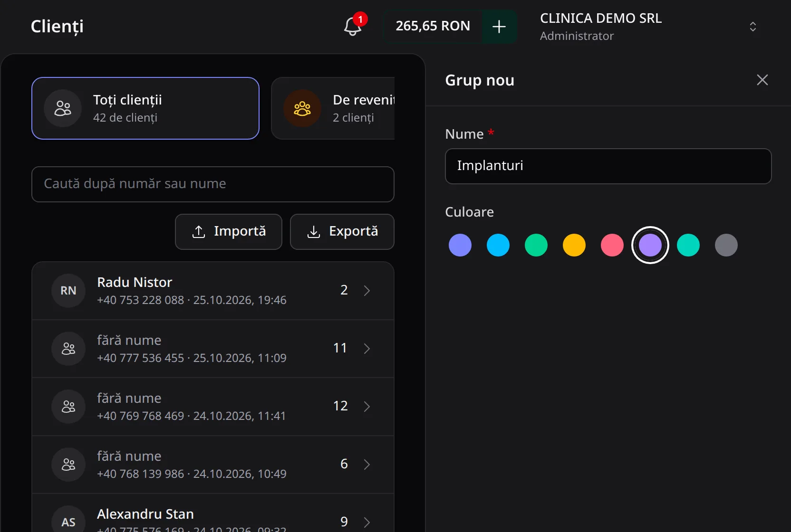Open chevron for +40 777 536 455 row
Image resolution: width=791 pixels, height=532 pixels.
click(367, 349)
